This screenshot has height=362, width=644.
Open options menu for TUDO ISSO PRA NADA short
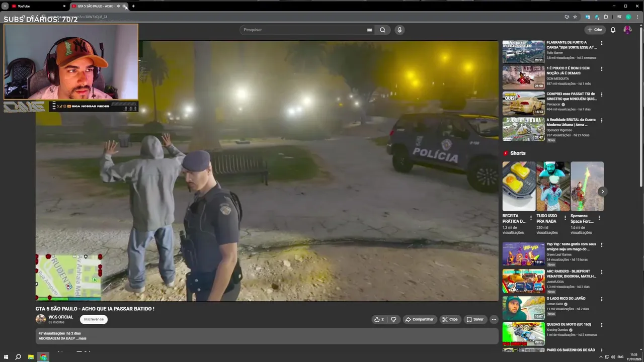pos(565,218)
